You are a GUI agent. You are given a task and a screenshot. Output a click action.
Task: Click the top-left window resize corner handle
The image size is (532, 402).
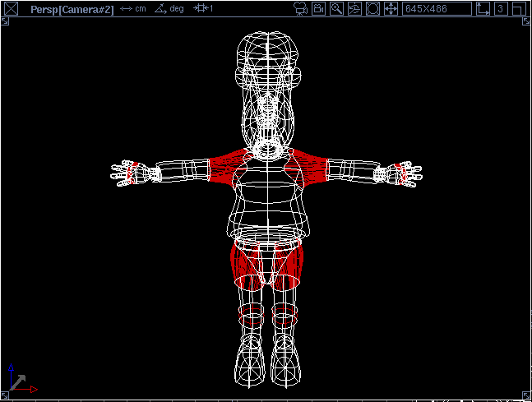[5, 21]
